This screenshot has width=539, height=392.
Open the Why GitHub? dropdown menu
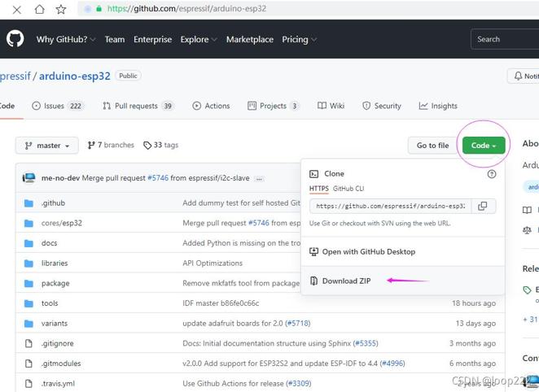point(66,40)
